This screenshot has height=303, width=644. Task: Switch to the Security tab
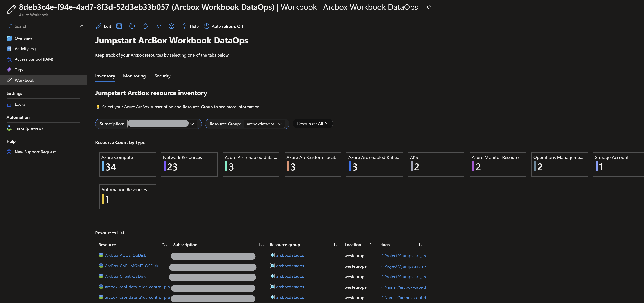point(163,76)
